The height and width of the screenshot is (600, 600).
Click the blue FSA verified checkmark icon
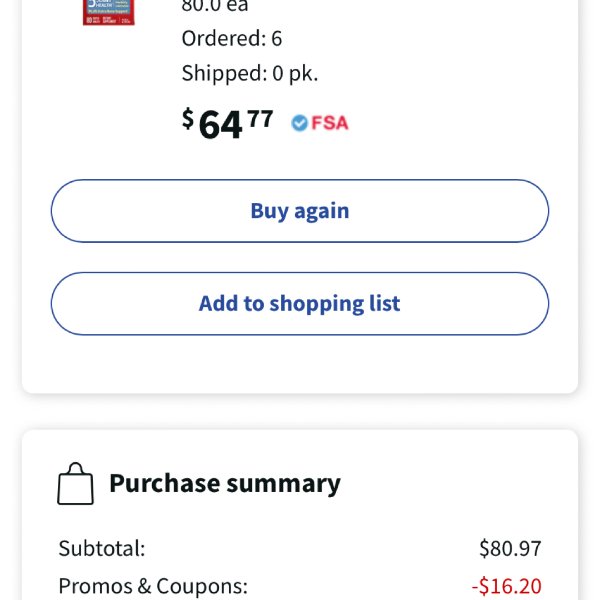click(x=299, y=123)
